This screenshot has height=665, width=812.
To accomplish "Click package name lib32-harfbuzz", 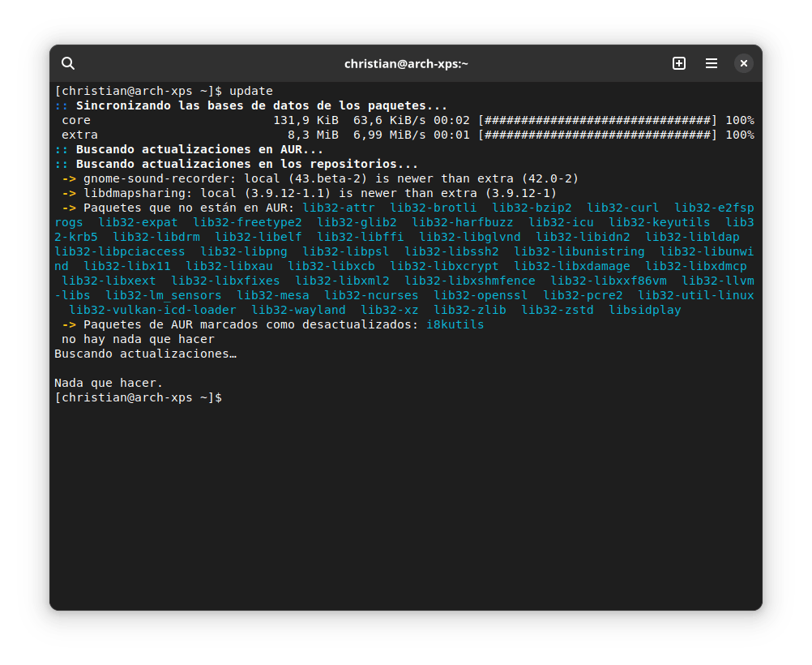I will (463, 222).
